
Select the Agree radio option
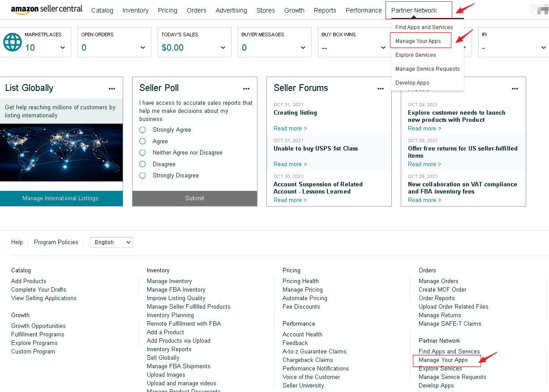[142, 141]
